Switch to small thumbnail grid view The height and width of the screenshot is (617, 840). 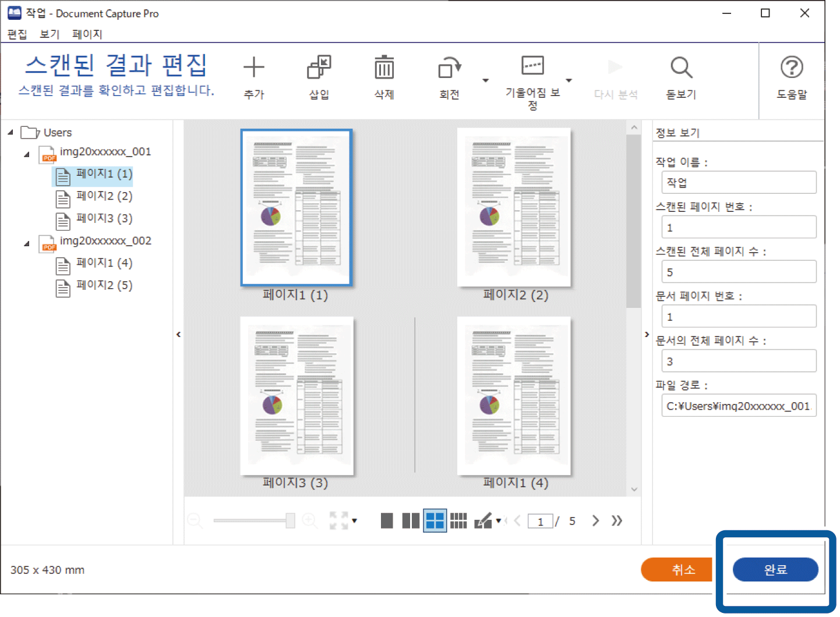[458, 520]
